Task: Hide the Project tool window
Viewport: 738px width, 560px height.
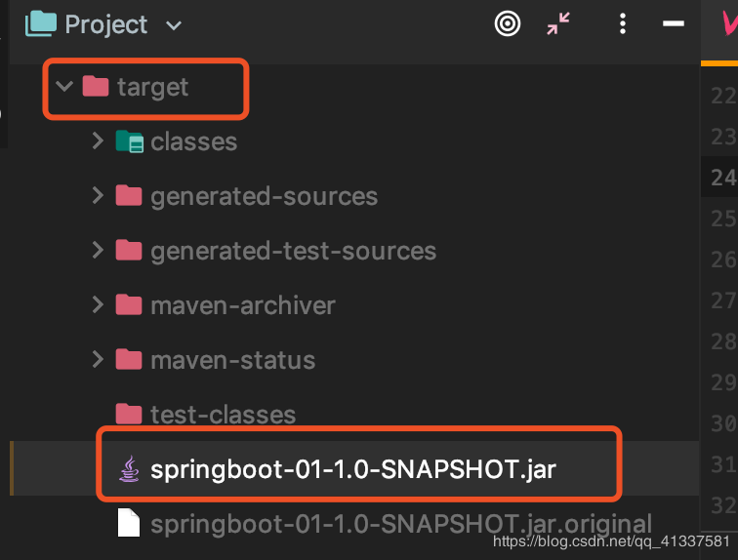Action: pos(673,24)
